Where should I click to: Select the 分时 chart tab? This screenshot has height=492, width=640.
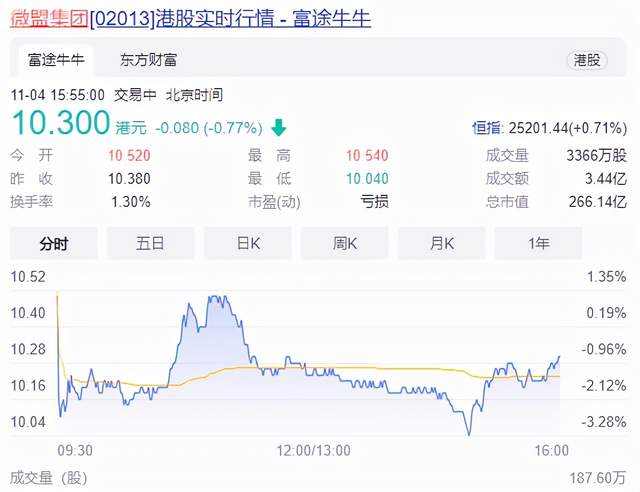(54, 243)
